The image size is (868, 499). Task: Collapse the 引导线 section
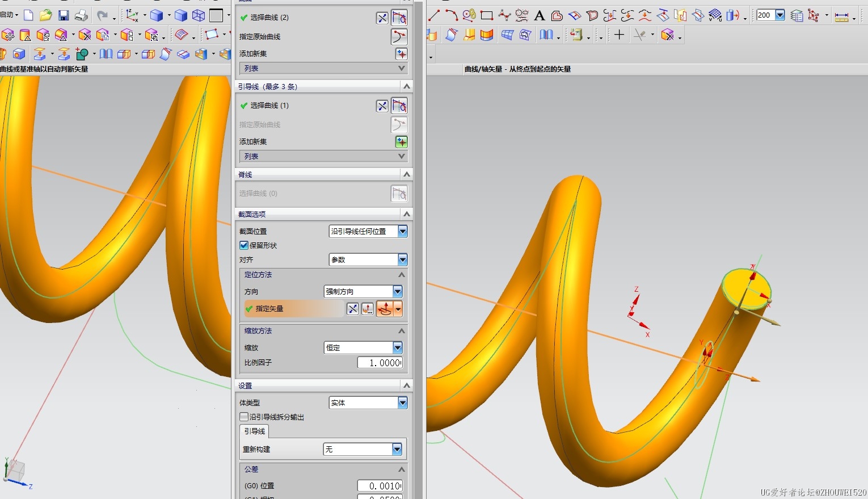coord(406,86)
